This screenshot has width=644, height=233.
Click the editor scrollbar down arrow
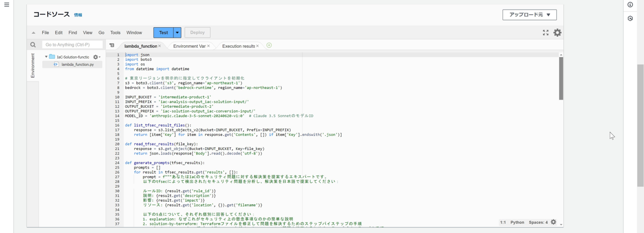[x=561, y=224]
